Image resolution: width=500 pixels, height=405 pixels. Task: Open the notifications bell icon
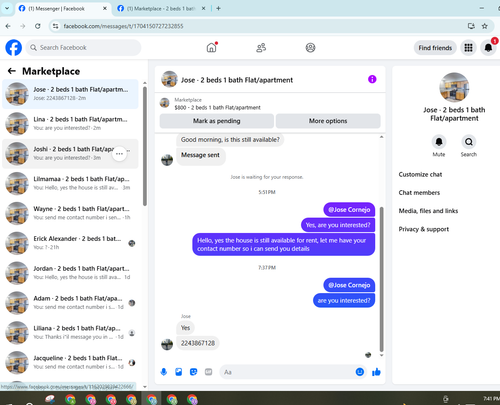tap(488, 48)
